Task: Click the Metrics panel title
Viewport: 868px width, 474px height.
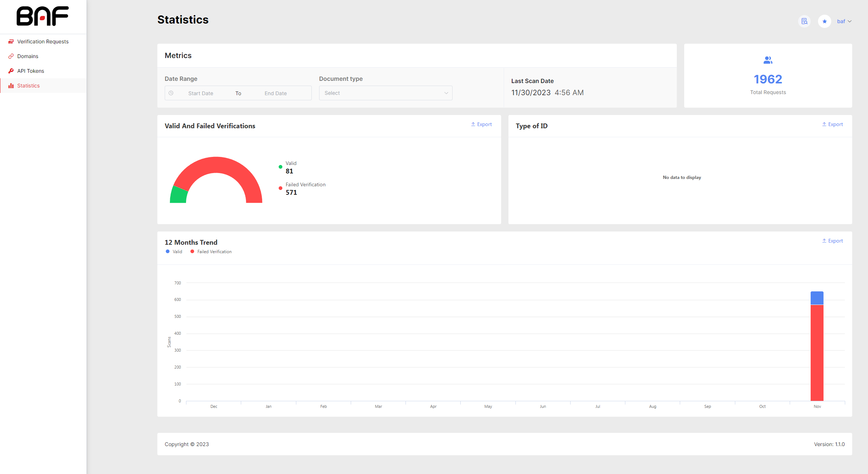Action: [178, 55]
